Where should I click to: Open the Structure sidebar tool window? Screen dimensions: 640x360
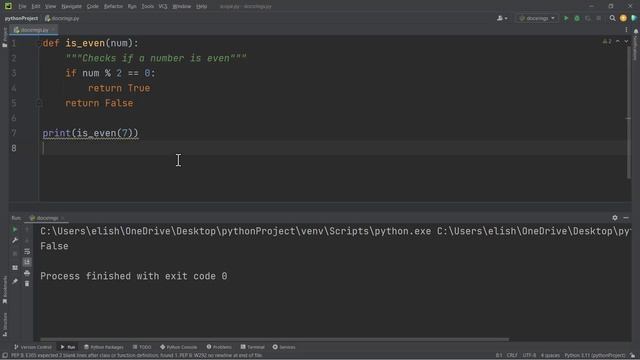tap(4, 324)
